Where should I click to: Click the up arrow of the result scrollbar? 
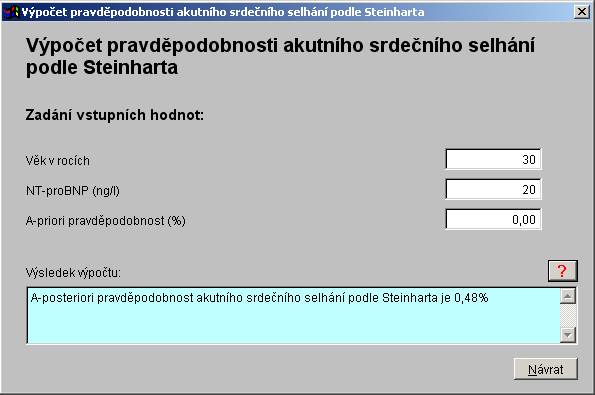coord(568,296)
